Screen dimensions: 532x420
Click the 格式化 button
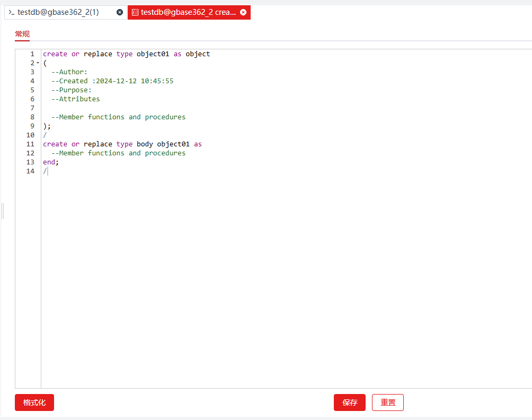tap(34, 402)
